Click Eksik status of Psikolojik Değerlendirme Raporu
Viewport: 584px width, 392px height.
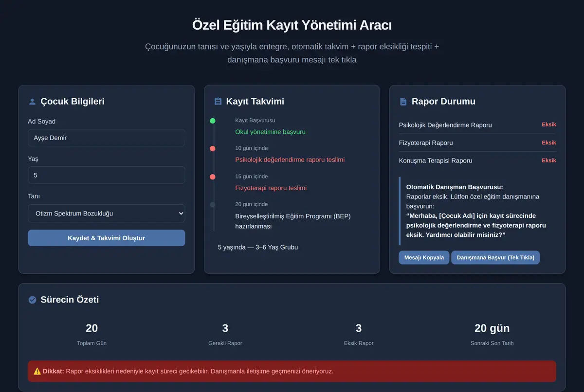tap(549, 125)
